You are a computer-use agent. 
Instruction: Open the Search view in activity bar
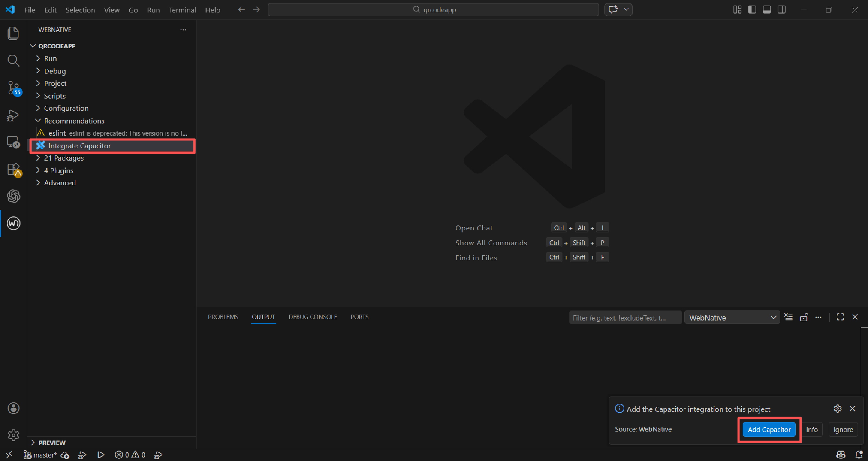(13, 60)
